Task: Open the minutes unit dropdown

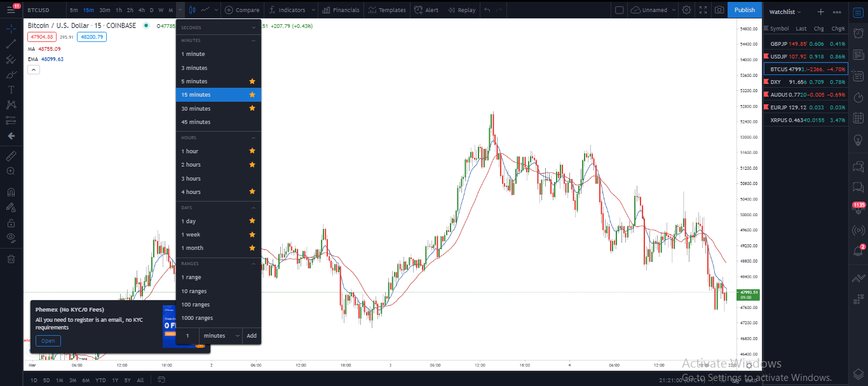Action: pyautogui.click(x=222, y=336)
